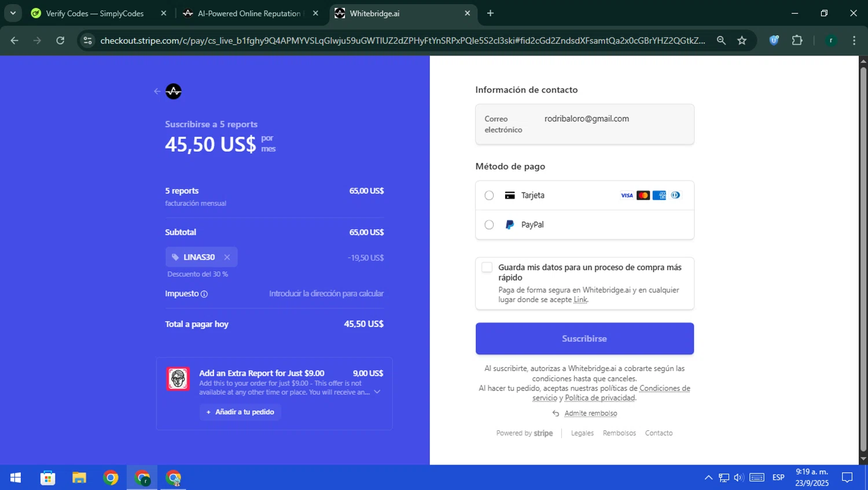868x490 pixels.
Task: Open the Bitwarden shield extension
Action: pyautogui.click(x=774, y=40)
